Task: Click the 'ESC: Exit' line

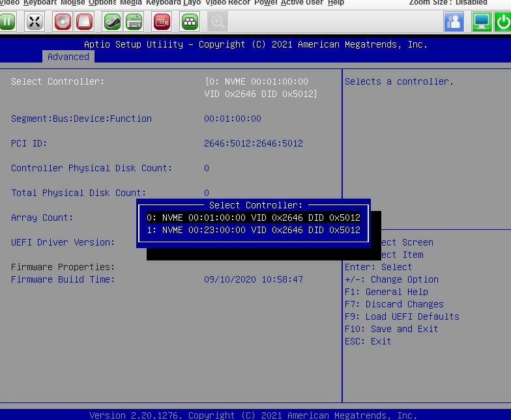Action: click(368, 341)
